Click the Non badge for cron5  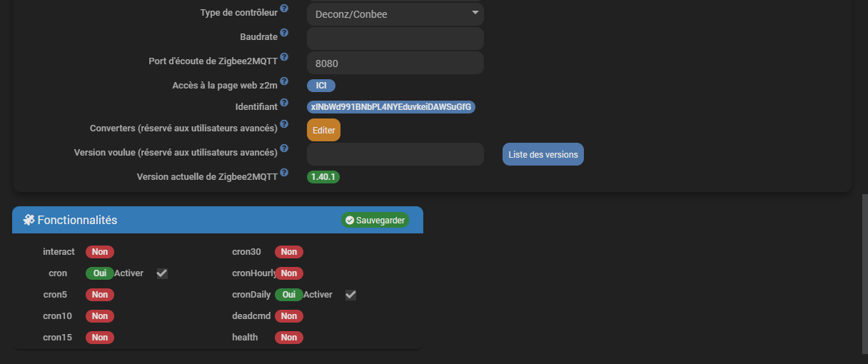[x=100, y=295]
